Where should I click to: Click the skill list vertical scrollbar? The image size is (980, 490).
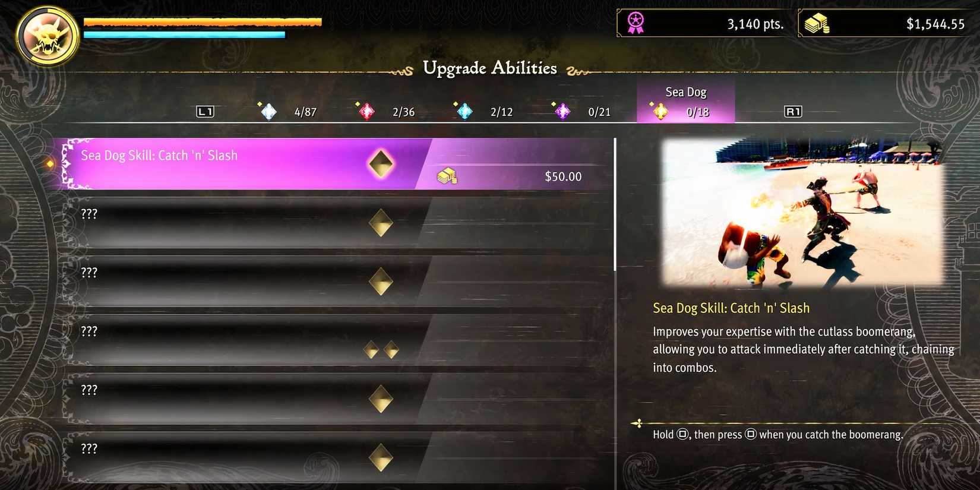point(615,204)
